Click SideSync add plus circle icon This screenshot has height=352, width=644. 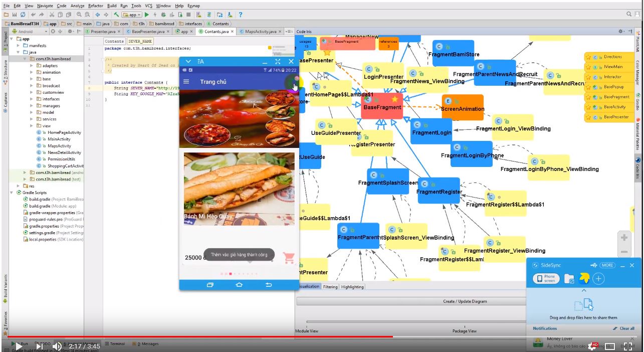pos(599,279)
